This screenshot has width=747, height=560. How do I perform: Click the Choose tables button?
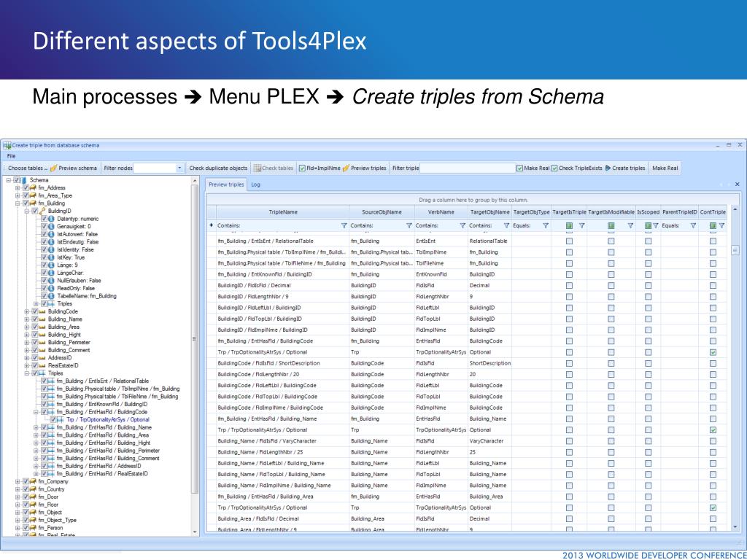click(28, 168)
